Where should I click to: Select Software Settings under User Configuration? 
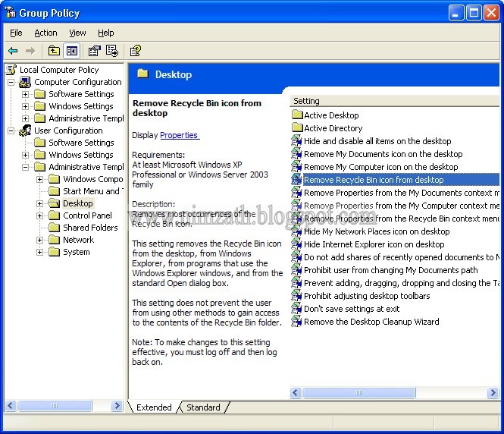pos(81,143)
